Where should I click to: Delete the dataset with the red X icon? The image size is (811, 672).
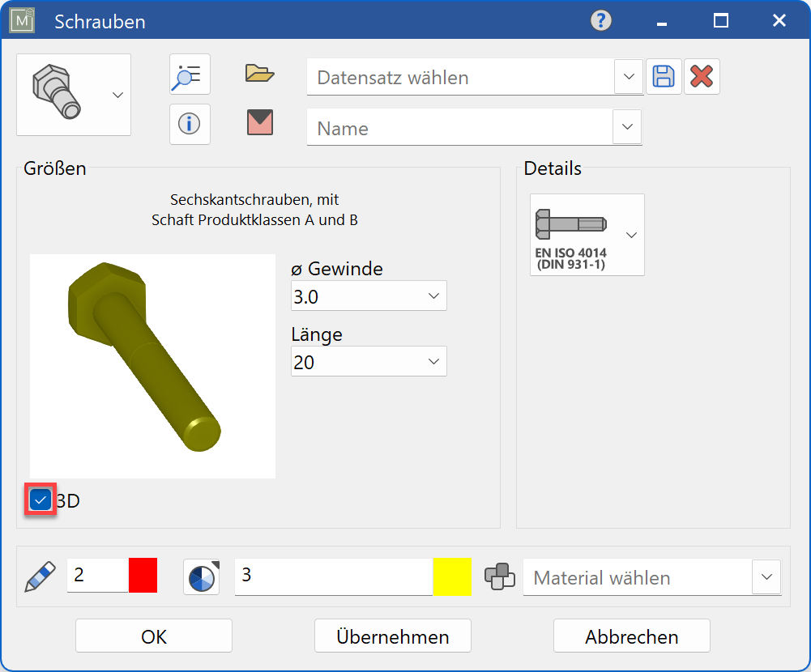click(x=702, y=75)
